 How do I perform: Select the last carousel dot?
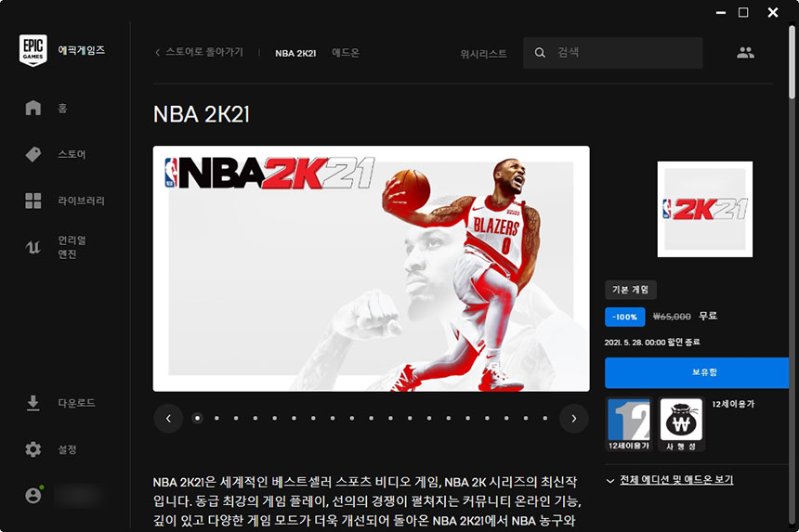[x=545, y=418]
